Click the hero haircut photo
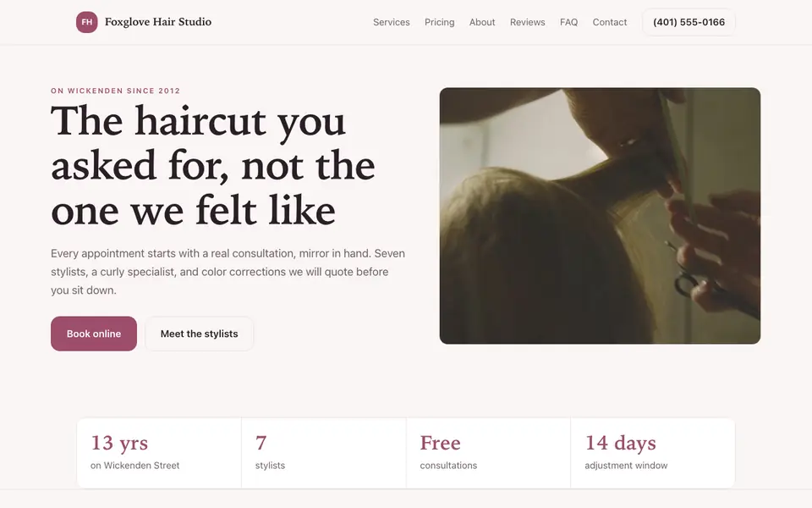The width and height of the screenshot is (812, 508). [600, 216]
